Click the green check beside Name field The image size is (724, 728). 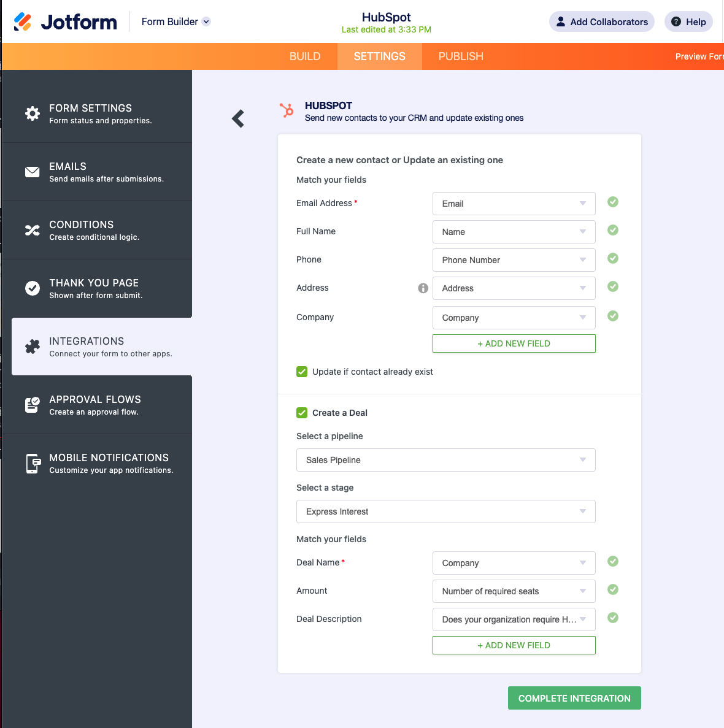pyautogui.click(x=613, y=230)
